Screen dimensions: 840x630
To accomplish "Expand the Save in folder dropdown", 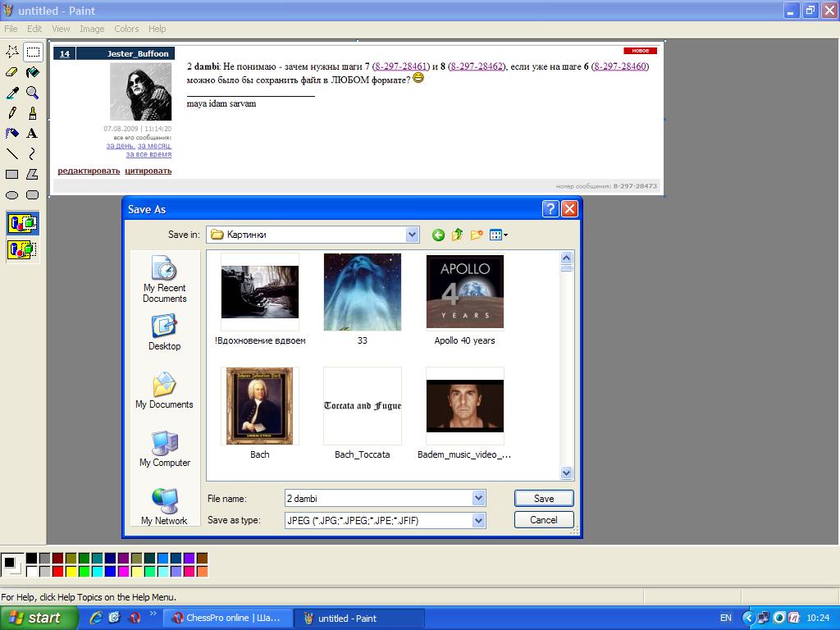I will 412,235.
